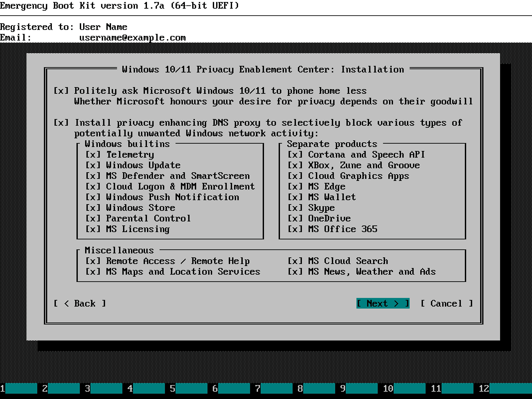
Task: Uncheck the Windows Store checkbox
Action: [93, 208]
